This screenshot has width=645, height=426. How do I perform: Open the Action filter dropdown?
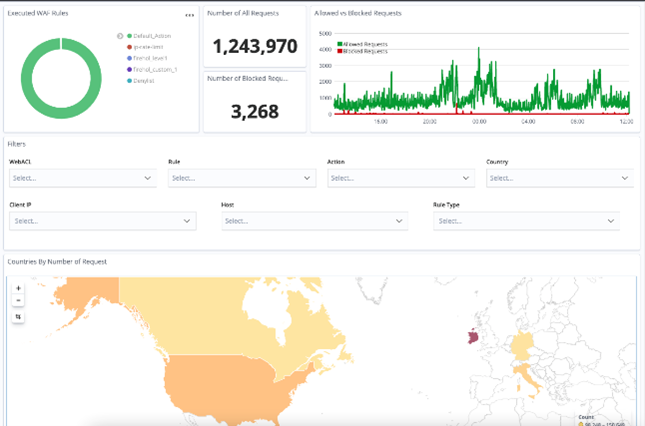[401, 178]
